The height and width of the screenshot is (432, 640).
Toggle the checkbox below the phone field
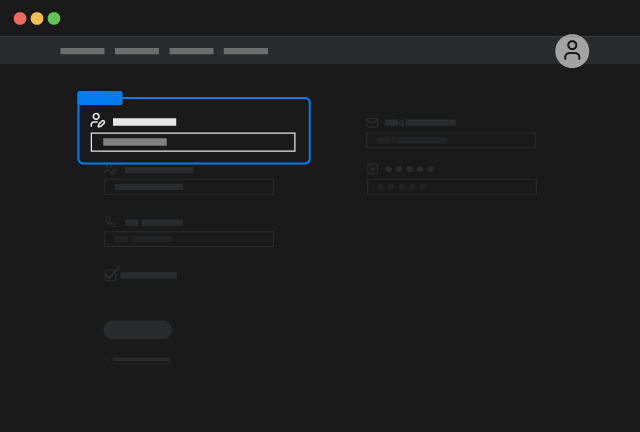pos(111,275)
